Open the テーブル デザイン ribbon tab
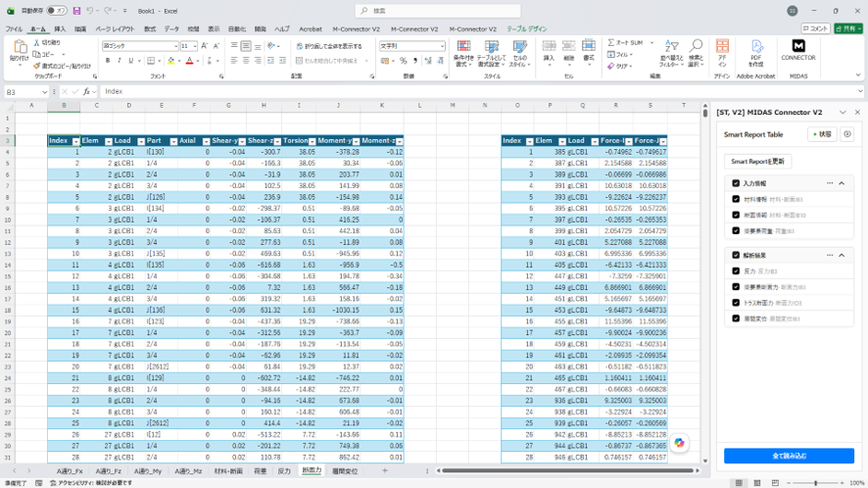868x488 pixels. tap(527, 28)
